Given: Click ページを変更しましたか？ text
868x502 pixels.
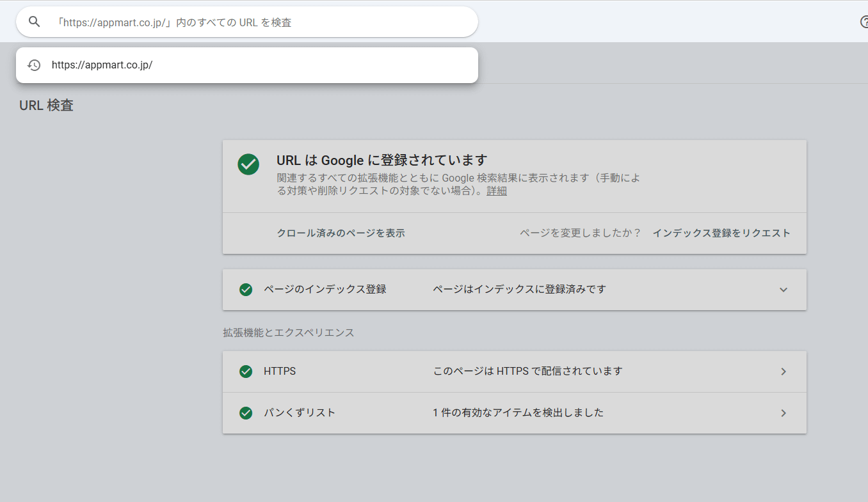Looking at the screenshot, I should (581, 233).
